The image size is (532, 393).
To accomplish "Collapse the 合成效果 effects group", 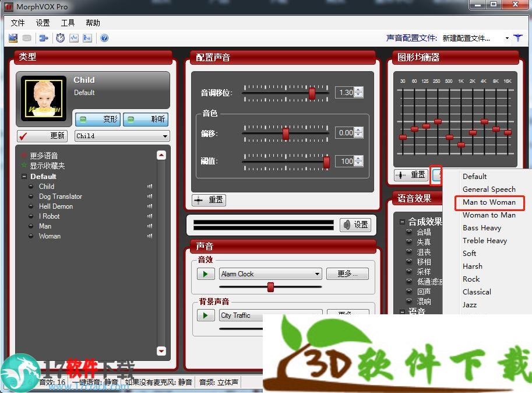I will click(402, 222).
